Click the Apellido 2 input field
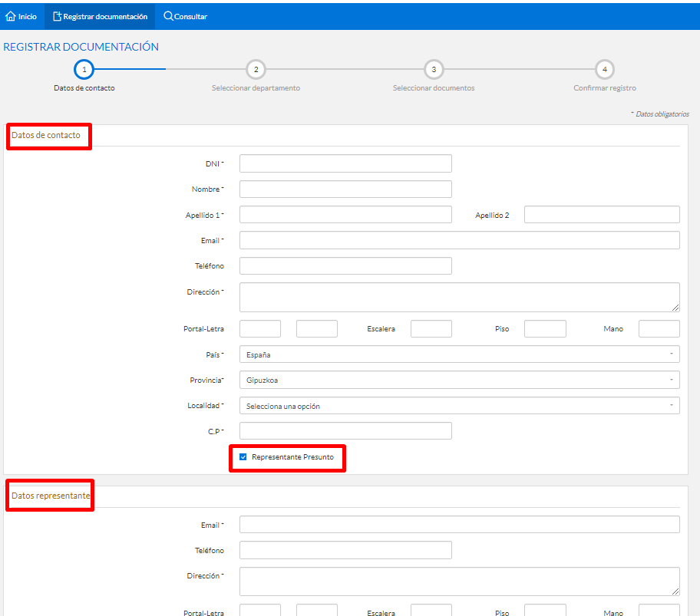 pos(602,215)
